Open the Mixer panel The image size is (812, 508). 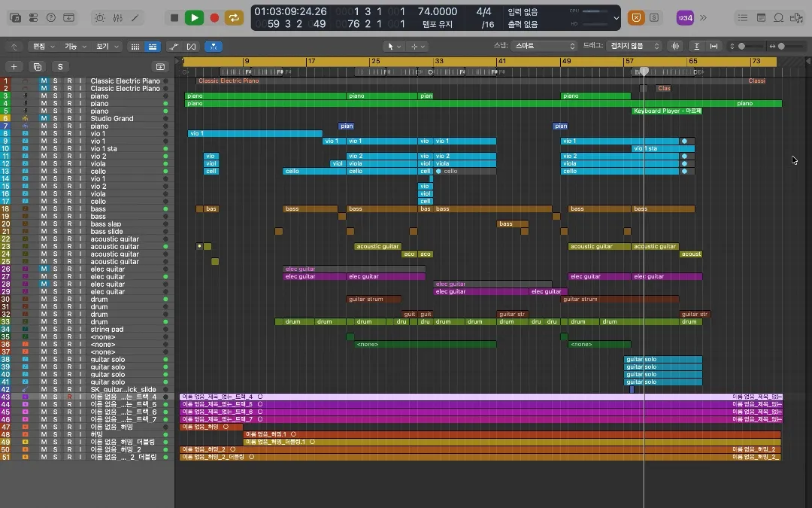[x=117, y=17]
